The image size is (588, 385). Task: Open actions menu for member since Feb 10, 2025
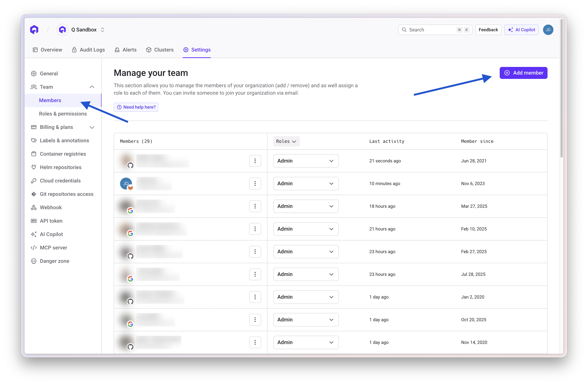pyautogui.click(x=255, y=229)
